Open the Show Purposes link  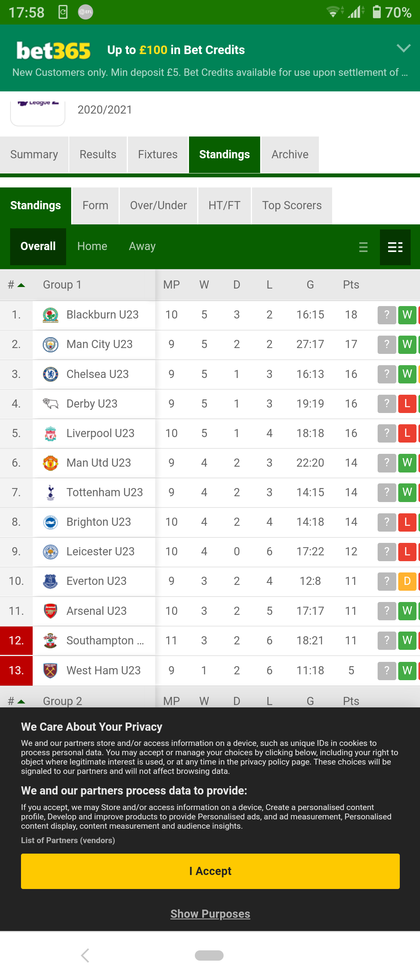coord(210,914)
